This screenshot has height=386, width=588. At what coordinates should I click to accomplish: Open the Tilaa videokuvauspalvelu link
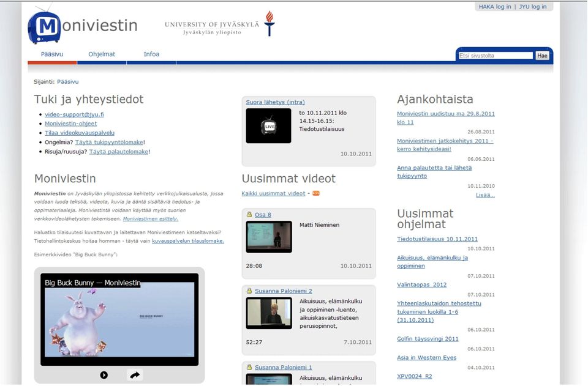[x=80, y=133]
